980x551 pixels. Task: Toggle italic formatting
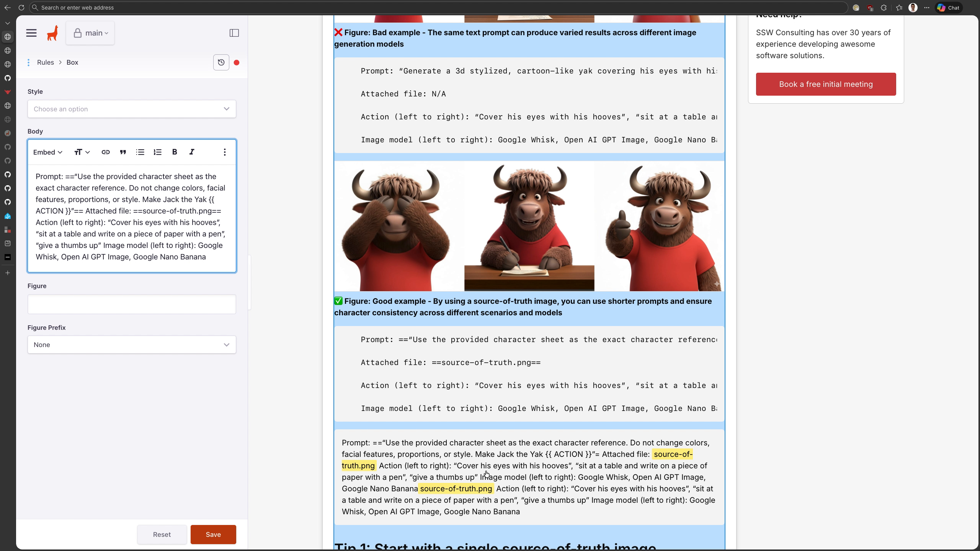[191, 152]
